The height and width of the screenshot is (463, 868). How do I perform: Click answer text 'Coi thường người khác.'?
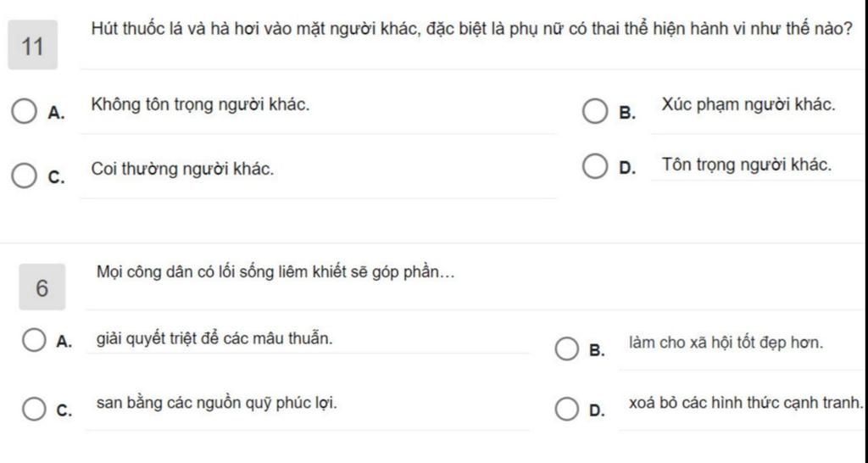click(x=183, y=169)
